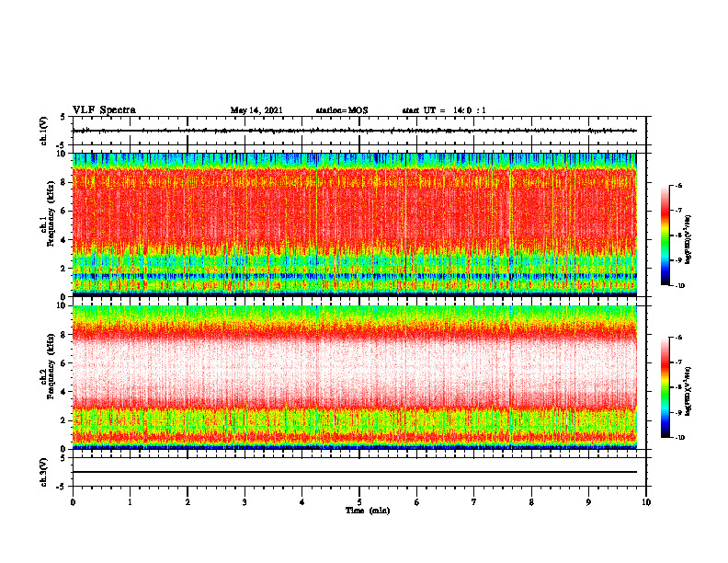Click time axis tick label '8'
728x563 pixels.
(531, 502)
